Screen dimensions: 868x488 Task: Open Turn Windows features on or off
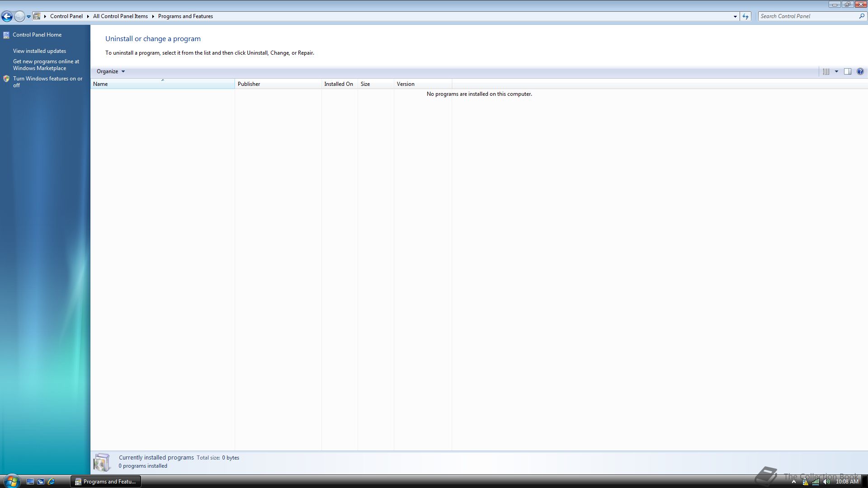[x=47, y=82]
